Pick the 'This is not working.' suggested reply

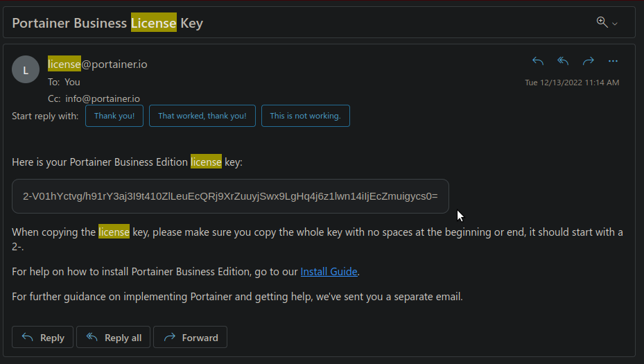[x=306, y=116]
